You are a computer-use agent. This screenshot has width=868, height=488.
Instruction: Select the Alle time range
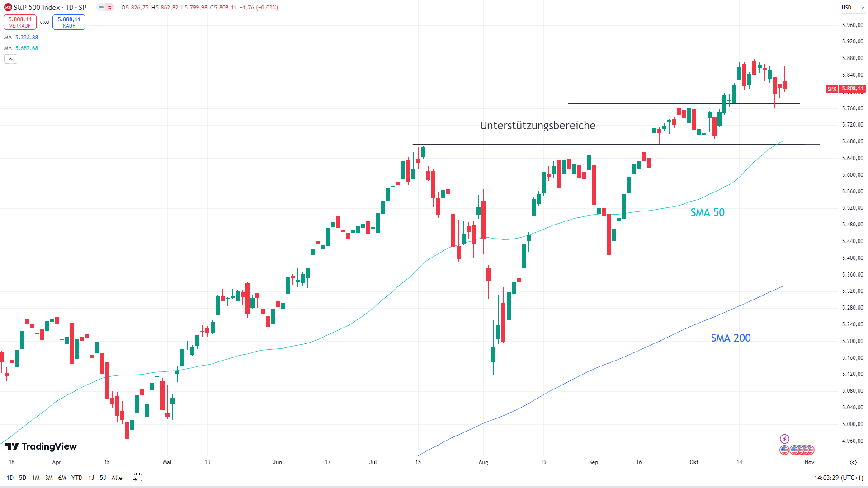click(x=117, y=478)
